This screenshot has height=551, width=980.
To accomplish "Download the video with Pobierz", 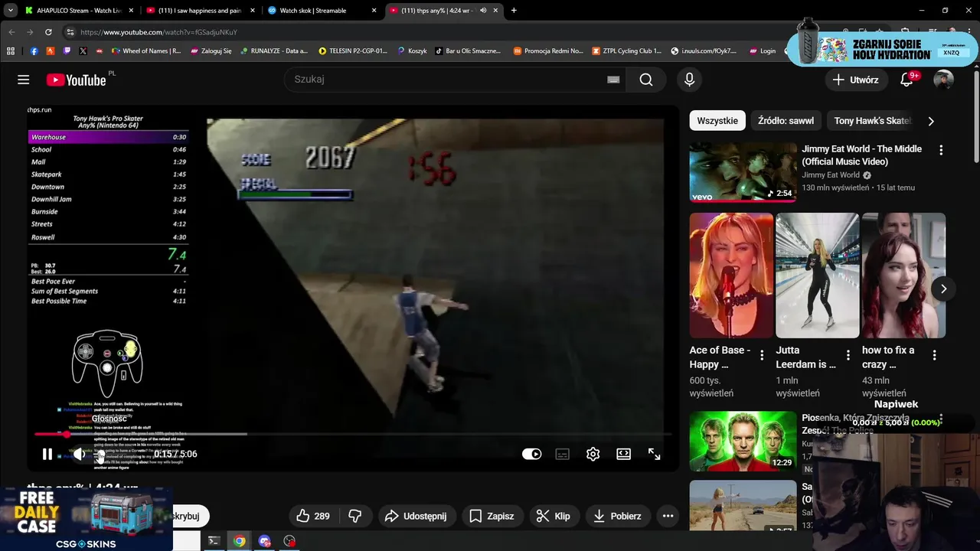I will pos(616,516).
